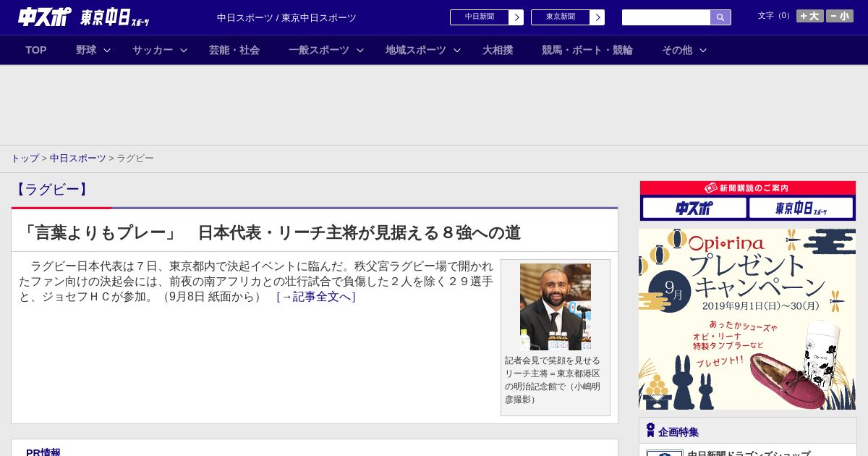Expand the その他 dropdown chevron
The image size is (868, 456).
[703, 50]
